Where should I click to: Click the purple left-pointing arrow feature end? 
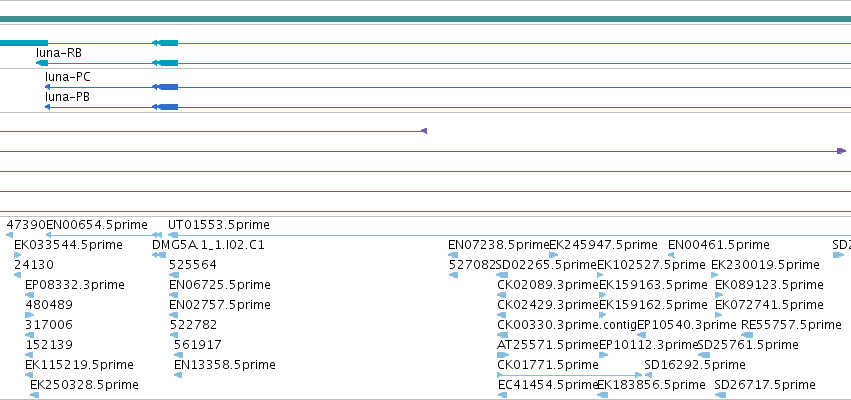[x=424, y=131]
